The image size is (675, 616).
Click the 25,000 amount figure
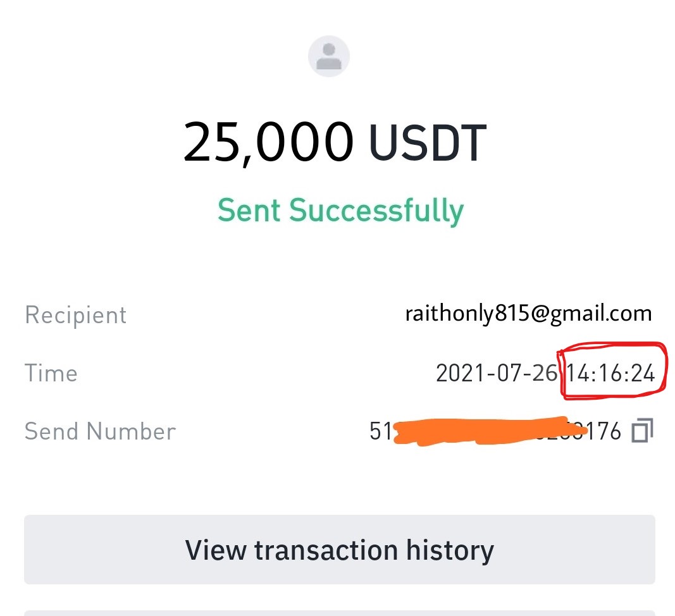coord(268,142)
